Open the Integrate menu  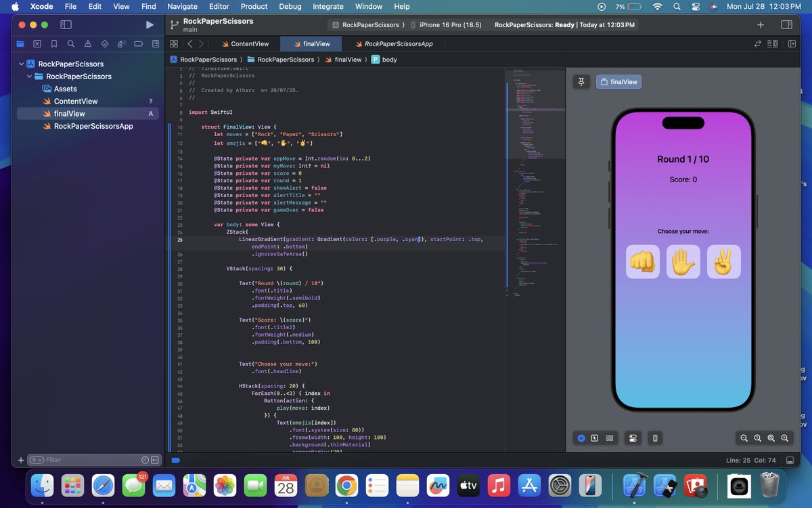[328, 7]
